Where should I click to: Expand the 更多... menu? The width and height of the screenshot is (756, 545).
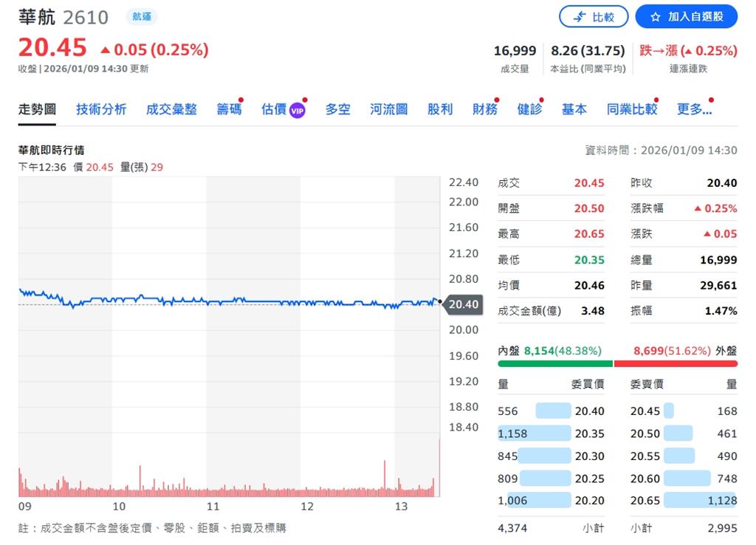695,108
